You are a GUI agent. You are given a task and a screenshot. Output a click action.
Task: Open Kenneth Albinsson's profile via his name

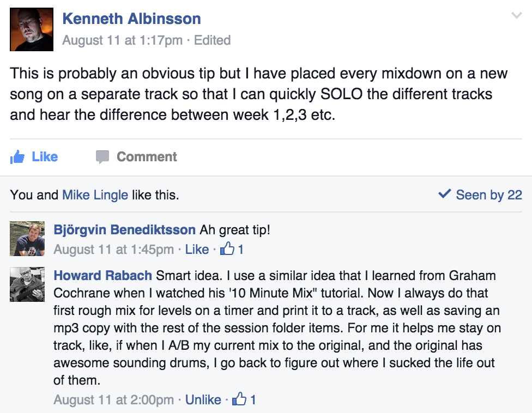131,18
